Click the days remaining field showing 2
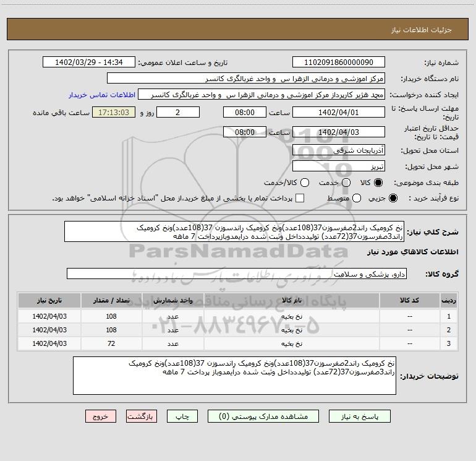Image resolution: width=476 pixels, height=461 pixels. tap(178, 112)
